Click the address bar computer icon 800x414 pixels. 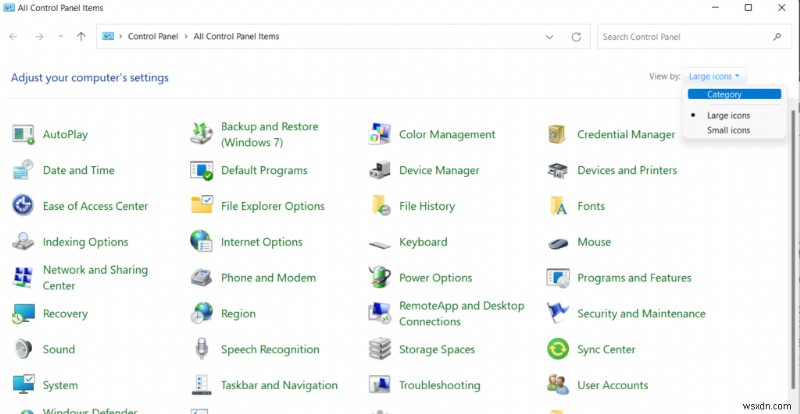(x=108, y=36)
